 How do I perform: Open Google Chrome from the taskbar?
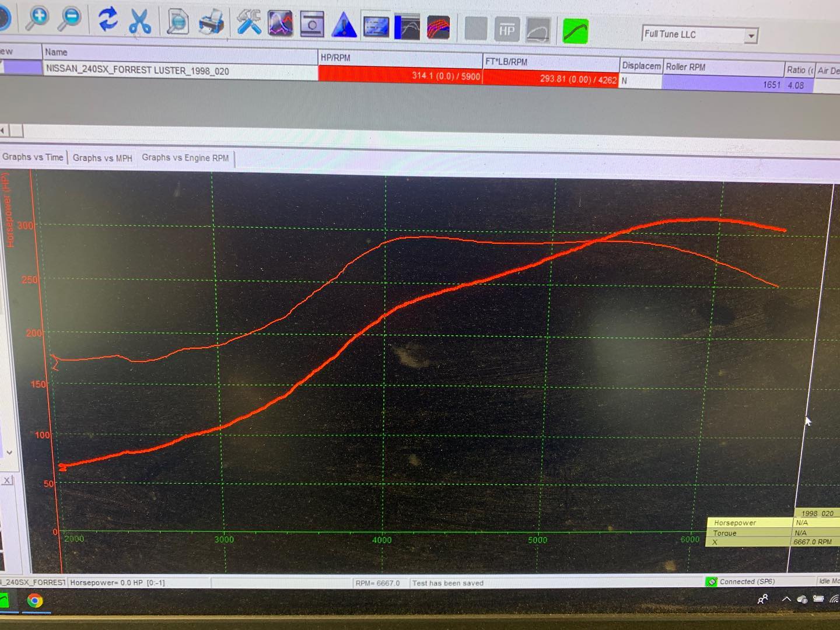35,601
